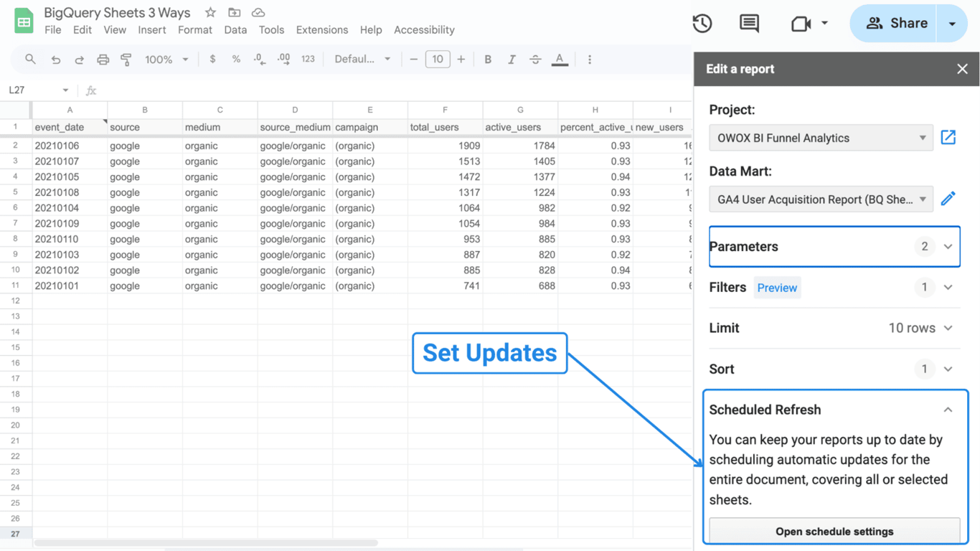Viewport: 980px width, 551px height.
Task: Close the Edit a report panel
Action: tap(962, 69)
